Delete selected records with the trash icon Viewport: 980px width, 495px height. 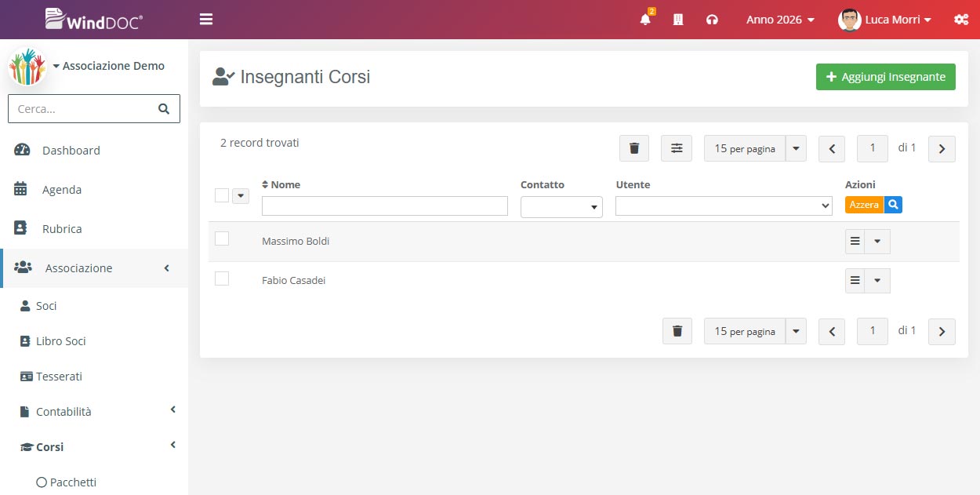pos(633,147)
